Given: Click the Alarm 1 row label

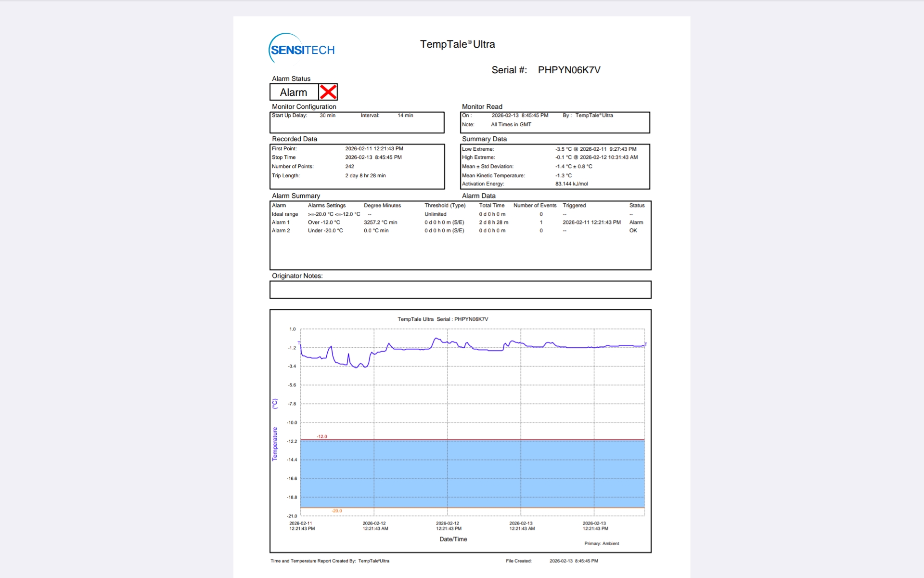Looking at the screenshot, I should point(281,223).
